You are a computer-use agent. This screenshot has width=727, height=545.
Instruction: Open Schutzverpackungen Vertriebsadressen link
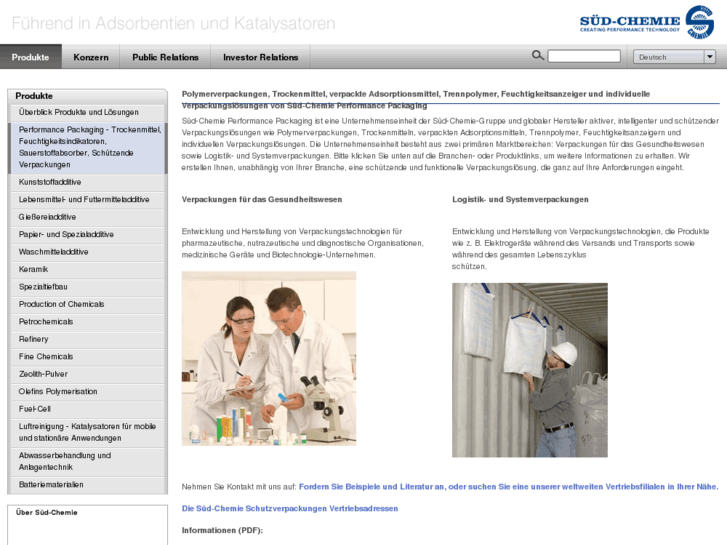(x=290, y=508)
